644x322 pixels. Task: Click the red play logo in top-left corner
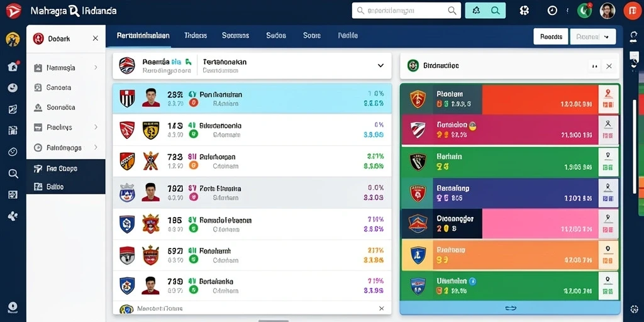(x=14, y=11)
